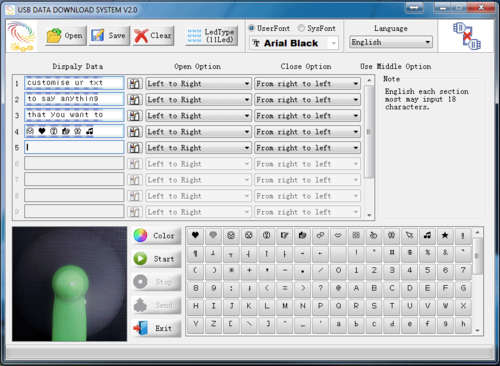Start the LED preview
Viewport: 500px width, 366px height.
coord(156,259)
